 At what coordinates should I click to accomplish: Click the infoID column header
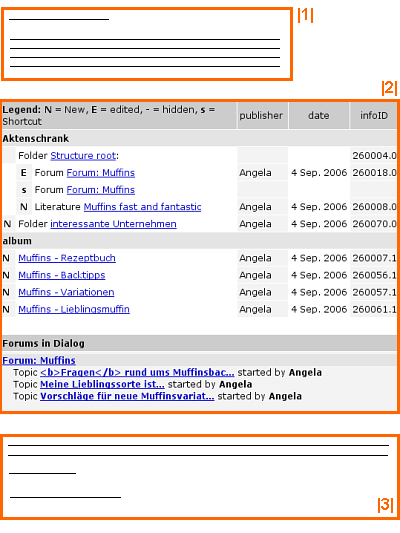tap(374, 116)
